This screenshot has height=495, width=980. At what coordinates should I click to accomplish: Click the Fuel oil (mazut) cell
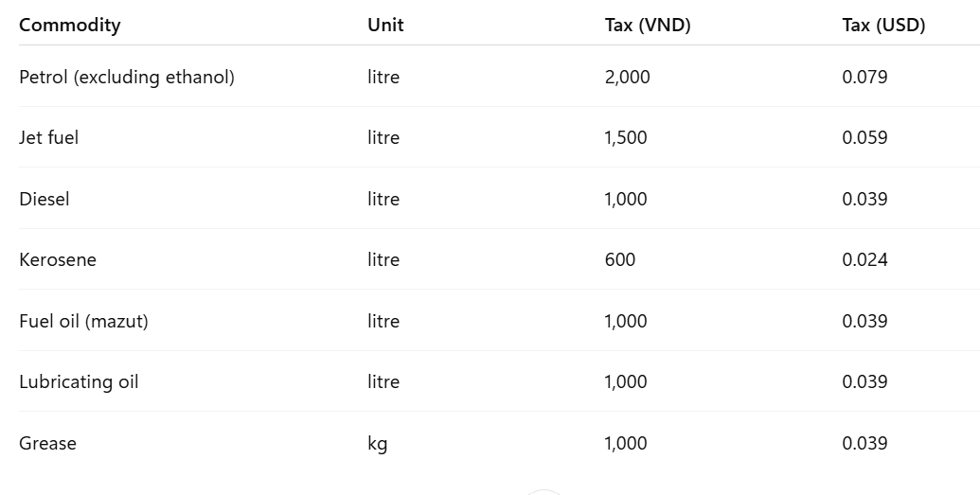(83, 322)
